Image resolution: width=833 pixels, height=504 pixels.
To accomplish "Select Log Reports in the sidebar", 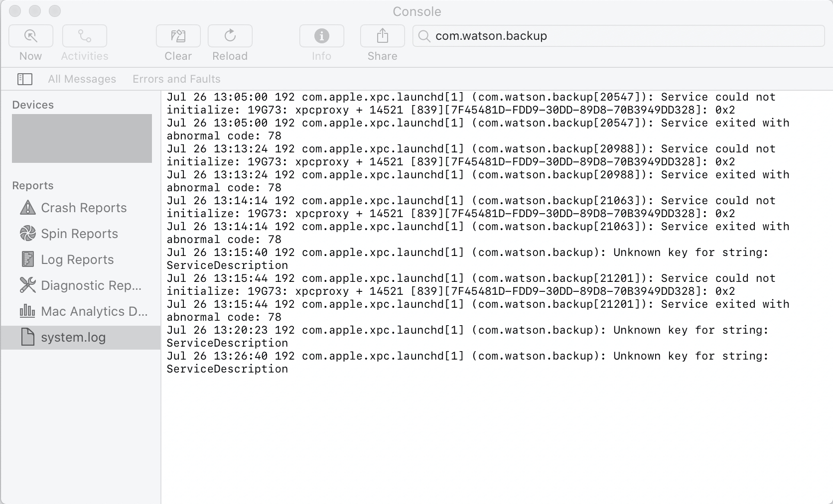I will click(77, 259).
